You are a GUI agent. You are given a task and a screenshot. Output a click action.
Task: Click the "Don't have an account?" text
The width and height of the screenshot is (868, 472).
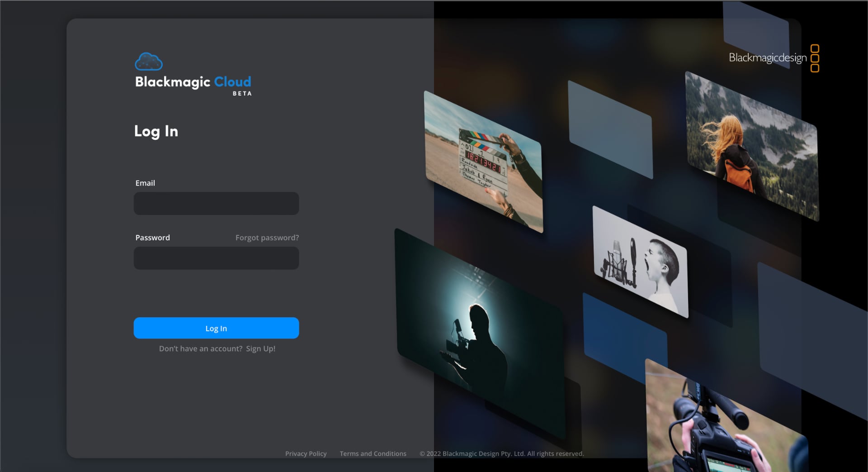click(x=201, y=348)
